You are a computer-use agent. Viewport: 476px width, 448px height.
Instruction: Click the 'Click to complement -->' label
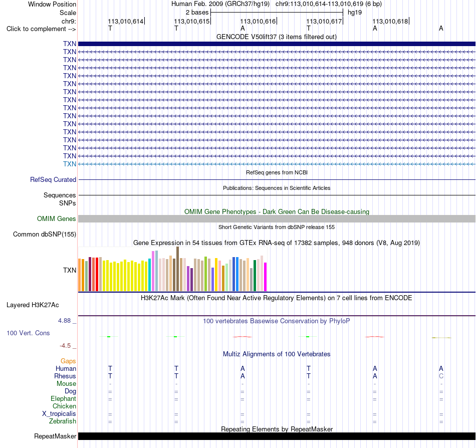[x=41, y=29]
